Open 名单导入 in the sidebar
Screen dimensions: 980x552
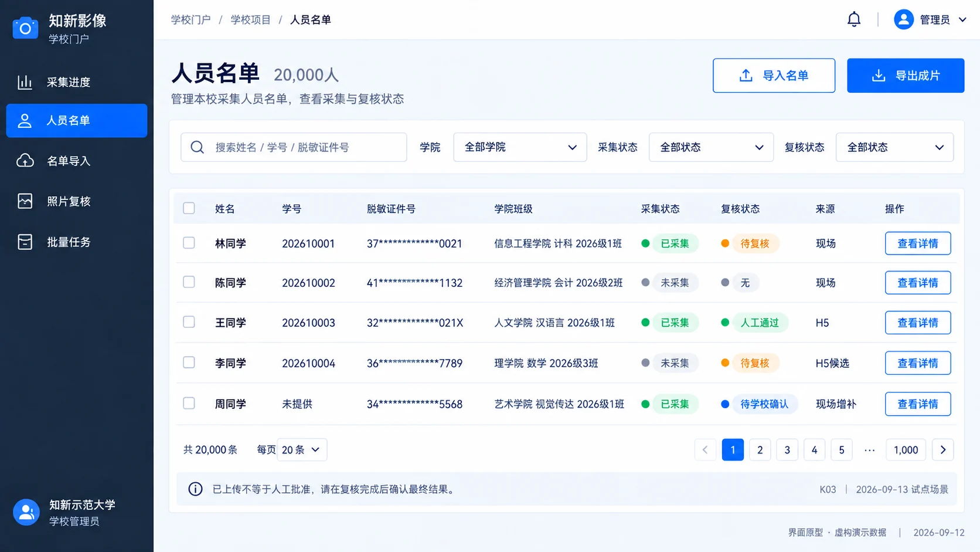77,161
